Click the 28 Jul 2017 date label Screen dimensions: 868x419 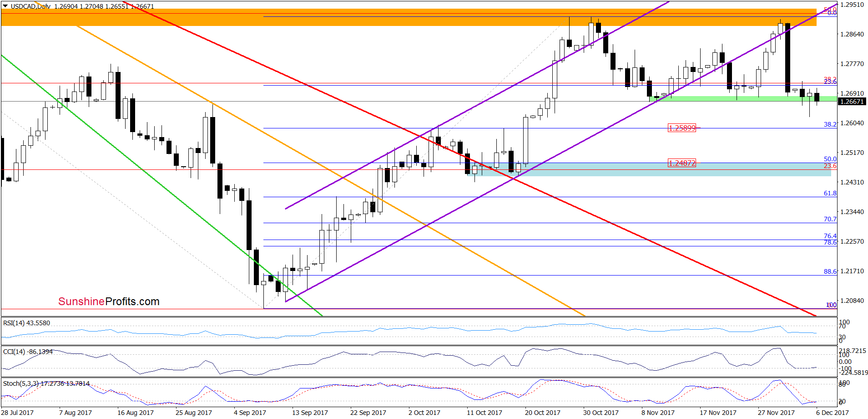pos(17,413)
